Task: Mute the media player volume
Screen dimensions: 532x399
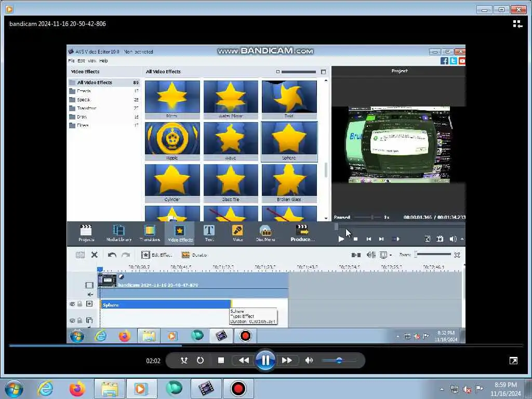Action: coord(309,361)
